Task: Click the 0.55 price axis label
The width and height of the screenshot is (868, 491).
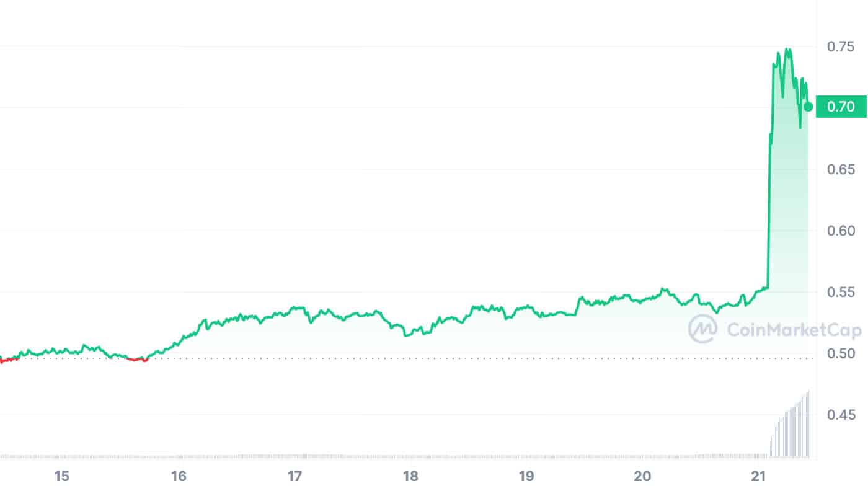Action: coord(841,292)
